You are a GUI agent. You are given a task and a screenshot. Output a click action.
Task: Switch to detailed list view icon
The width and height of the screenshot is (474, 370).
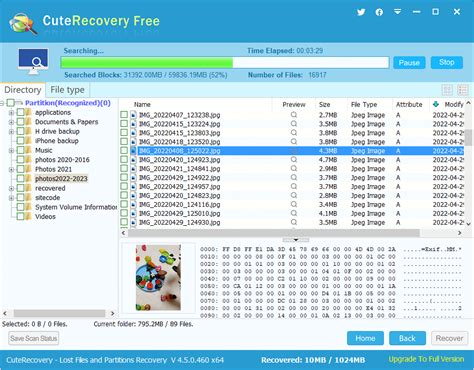[463, 90]
